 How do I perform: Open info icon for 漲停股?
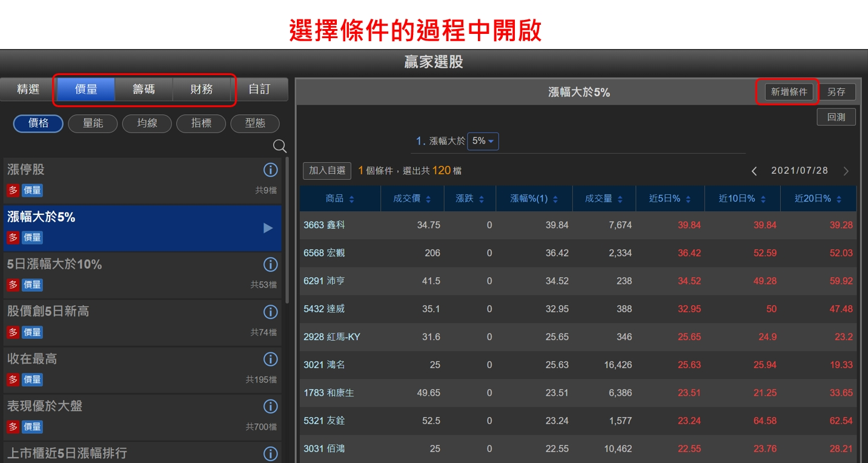pos(271,170)
